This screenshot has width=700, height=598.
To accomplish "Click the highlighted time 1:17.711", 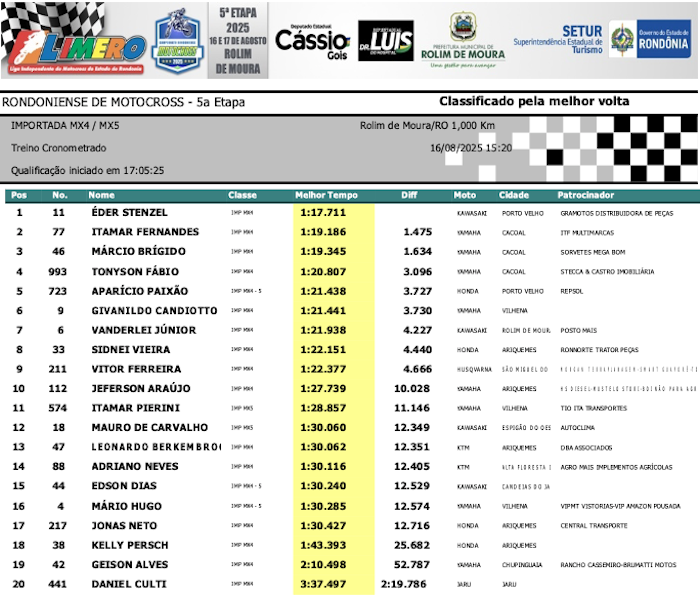I will 323,213.
